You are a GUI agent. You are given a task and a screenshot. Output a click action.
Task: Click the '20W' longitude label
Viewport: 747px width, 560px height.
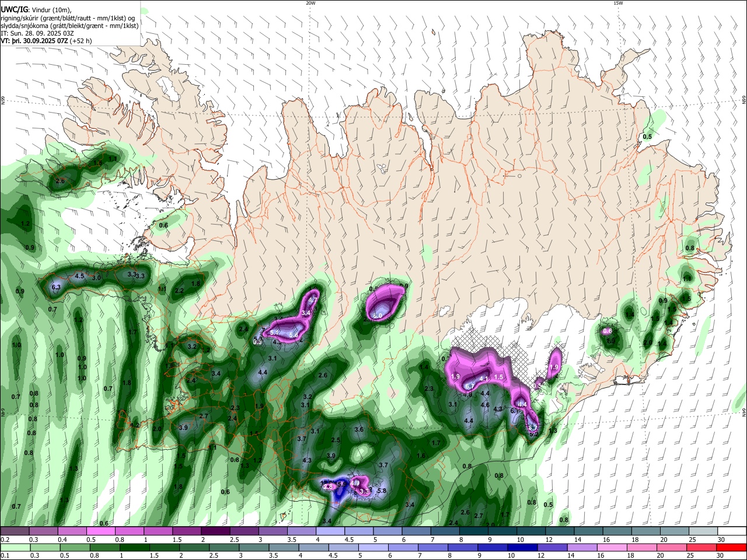(x=310, y=3)
